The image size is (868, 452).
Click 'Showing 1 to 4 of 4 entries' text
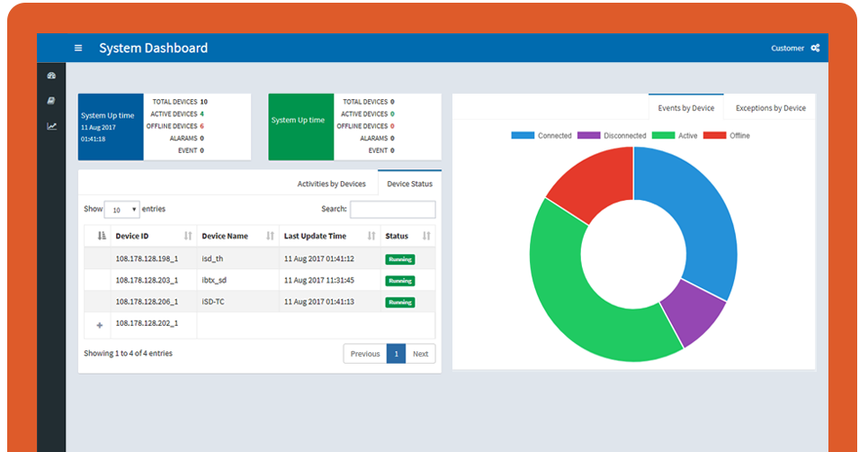coord(128,353)
